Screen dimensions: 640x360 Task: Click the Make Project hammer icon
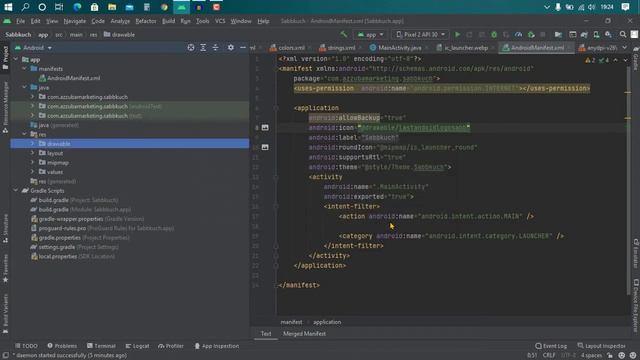click(x=344, y=35)
